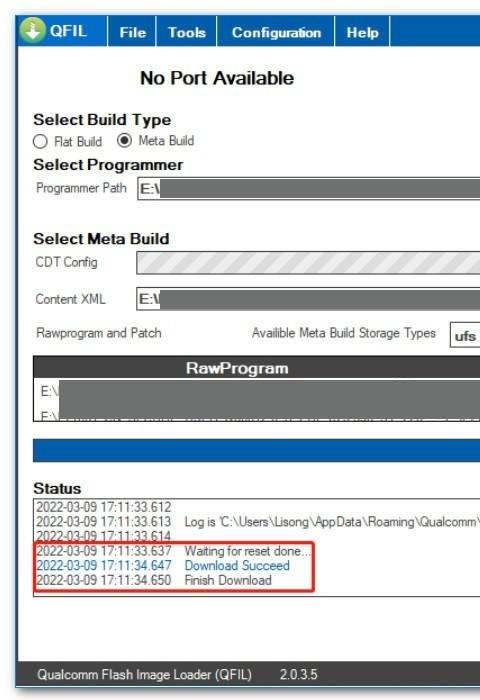Click the QFIL green download logo icon
Image resolution: width=480 pixels, height=700 pixels.
[x=32, y=30]
